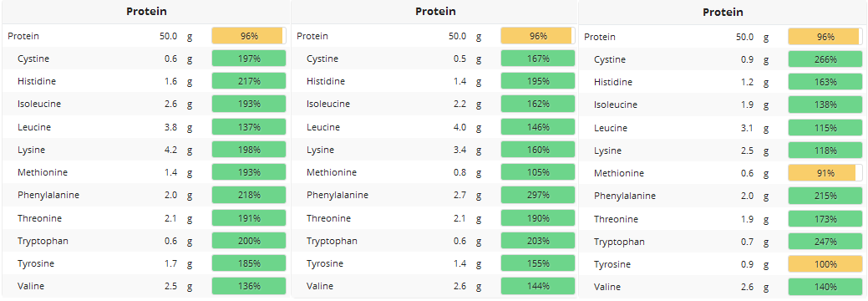Select the Tyrosine 185% progress bar
The width and height of the screenshot is (868, 301).
[x=249, y=263]
